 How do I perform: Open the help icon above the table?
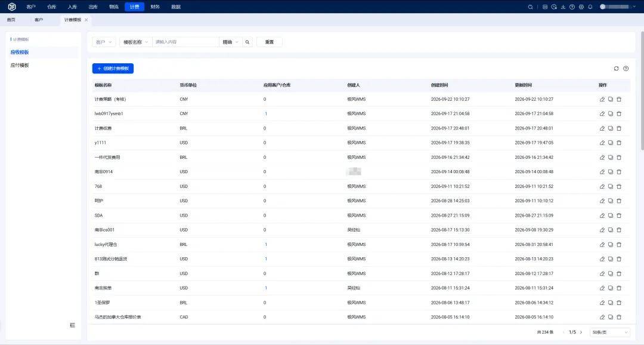pyautogui.click(x=626, y=69)
